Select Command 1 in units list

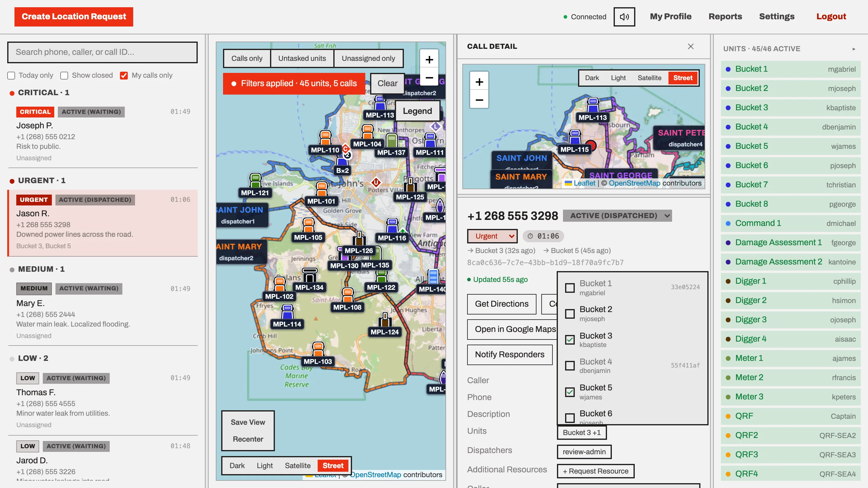(x=791, y=223)
